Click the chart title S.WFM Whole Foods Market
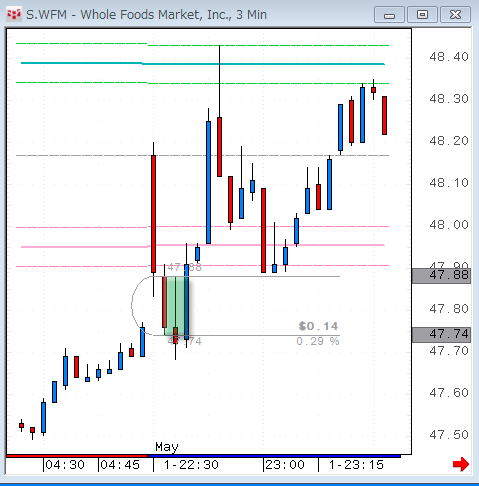479x486 pixels. pyautogui.click(x=146, y=15)
